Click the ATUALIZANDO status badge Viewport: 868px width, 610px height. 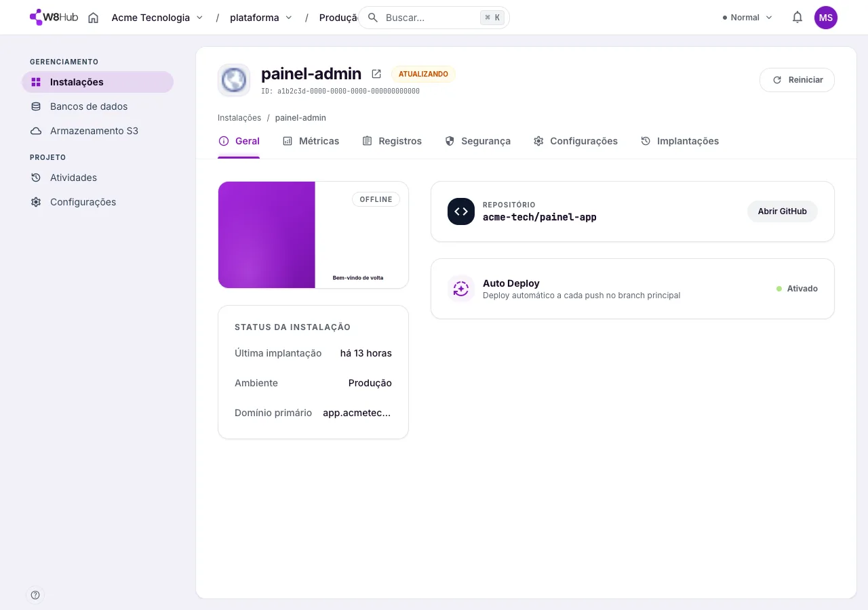[x=423, y=74]
